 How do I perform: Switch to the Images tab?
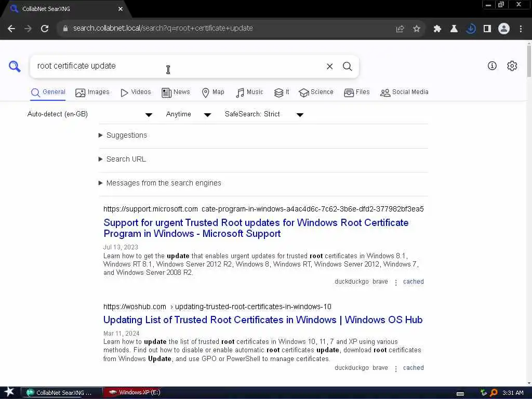92,92
